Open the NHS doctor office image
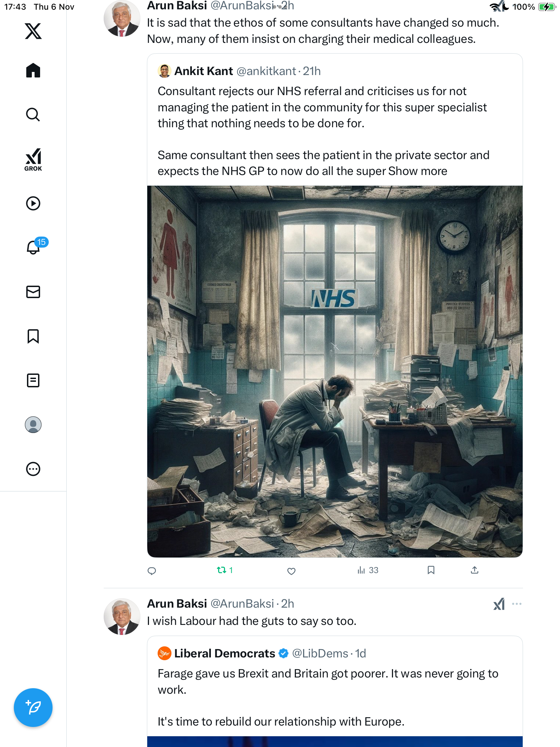The width and height of the screenshot is (560, 747). point(335,371)
